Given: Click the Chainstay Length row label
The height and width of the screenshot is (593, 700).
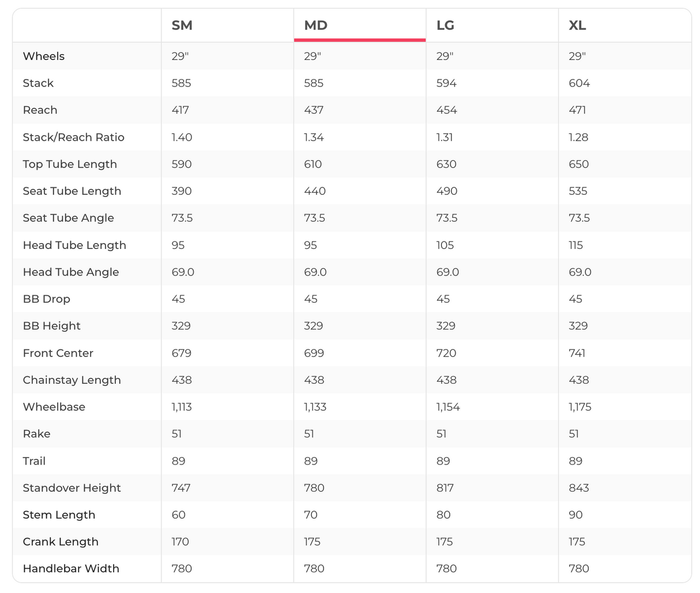Looking at the screenshot, I should point(72,380).
